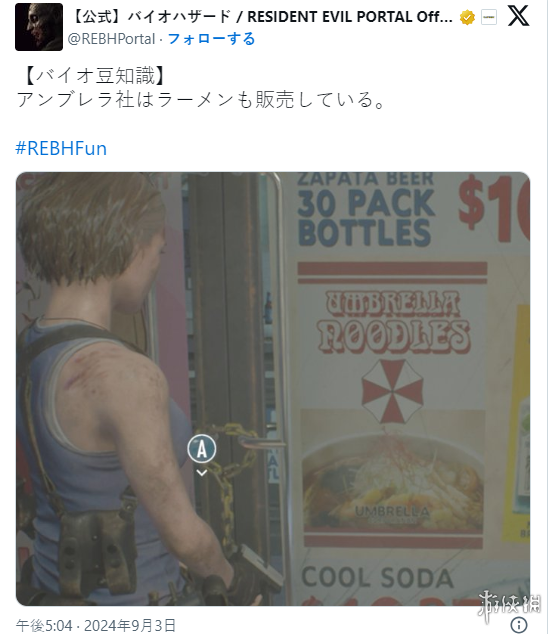Click the 【バイオ豆知識】 heading text

tap(96, 76)
